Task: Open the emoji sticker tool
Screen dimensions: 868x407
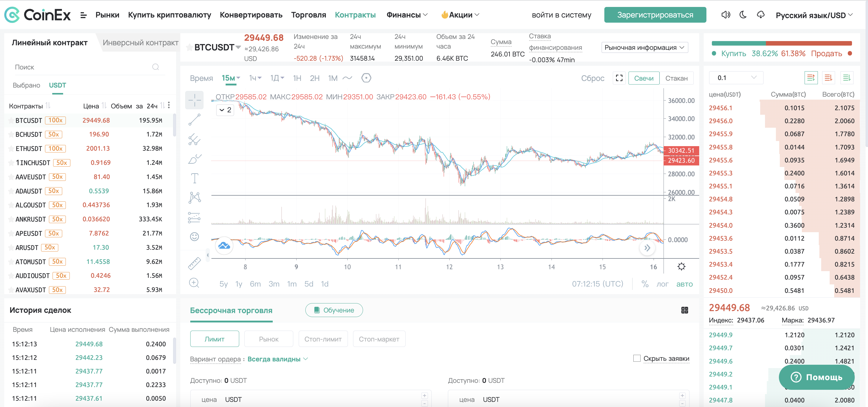Action: tap(194, 236)
